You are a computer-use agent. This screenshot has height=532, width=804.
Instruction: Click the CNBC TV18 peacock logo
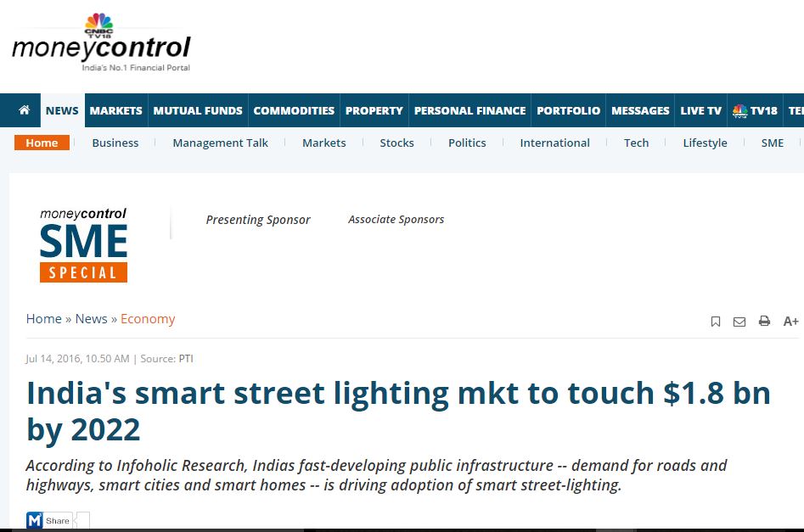pos(99,25)
